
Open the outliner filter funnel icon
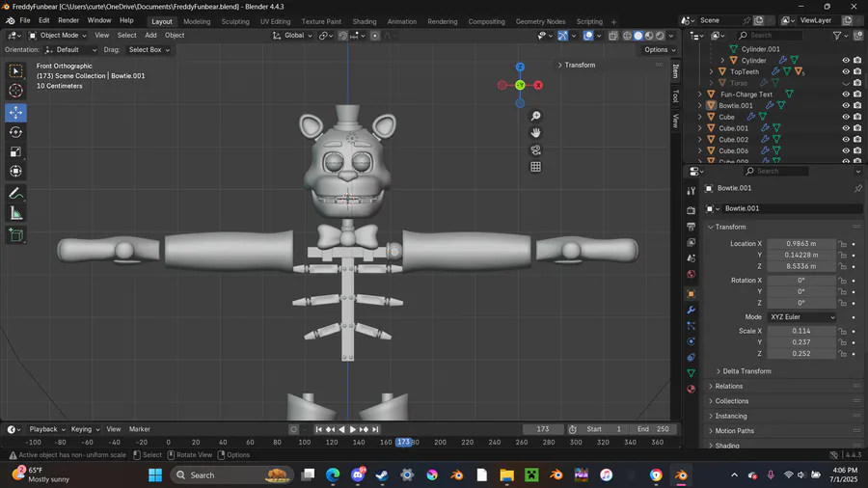(x=837, y=36)
